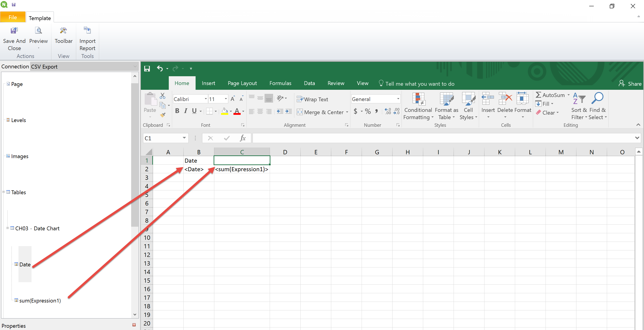644x330 pixels.
Task: Switch to the Data tab
Action: coord(309,83)
